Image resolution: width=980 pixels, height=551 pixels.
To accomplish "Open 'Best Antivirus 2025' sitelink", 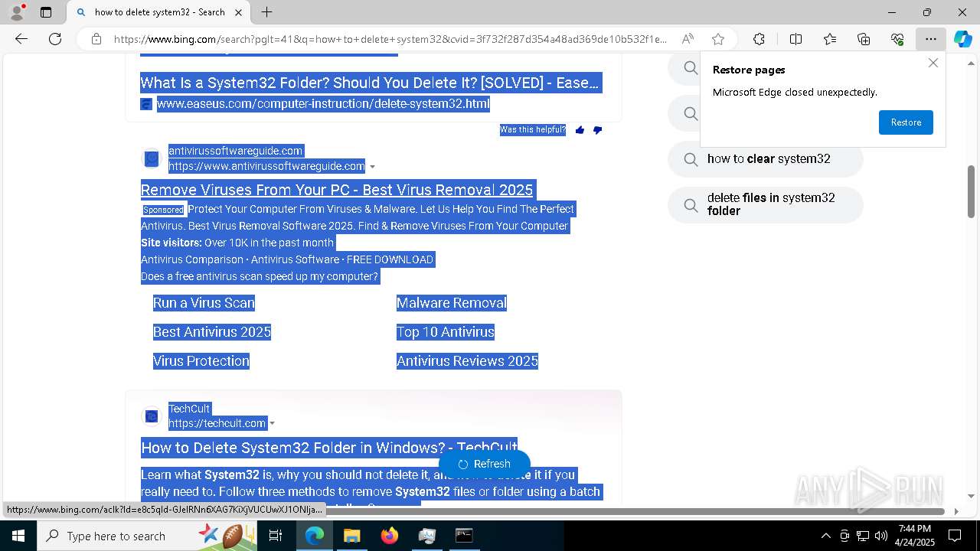I will [212, 332].
